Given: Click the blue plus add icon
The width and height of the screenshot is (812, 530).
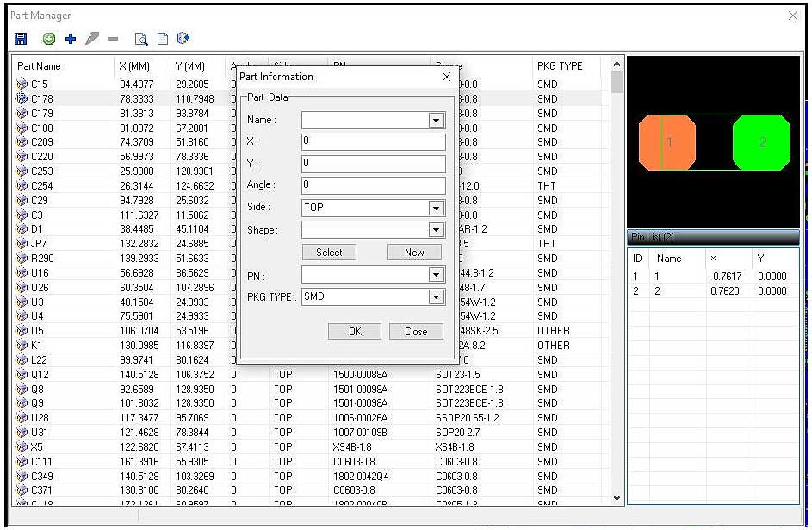Looking at the screenshot, I should 71,39.
